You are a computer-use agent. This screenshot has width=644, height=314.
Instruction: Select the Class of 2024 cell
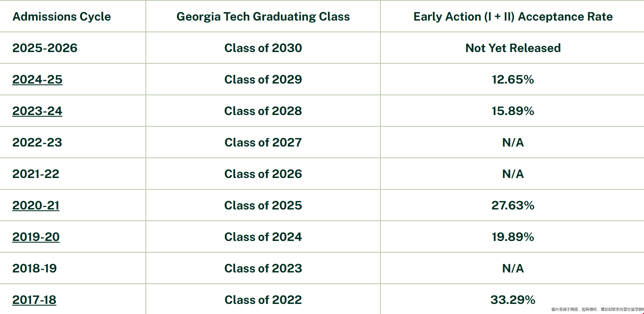point(263,237)
